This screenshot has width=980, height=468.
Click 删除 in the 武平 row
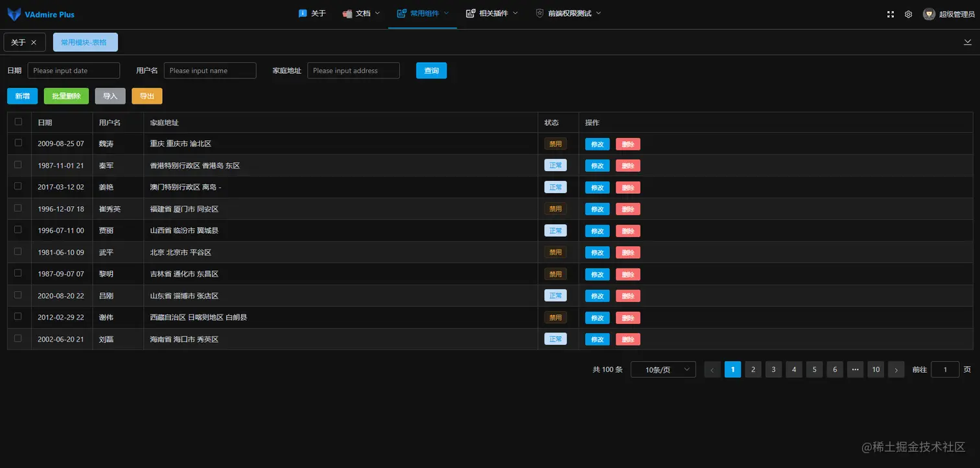pos(628,252)
